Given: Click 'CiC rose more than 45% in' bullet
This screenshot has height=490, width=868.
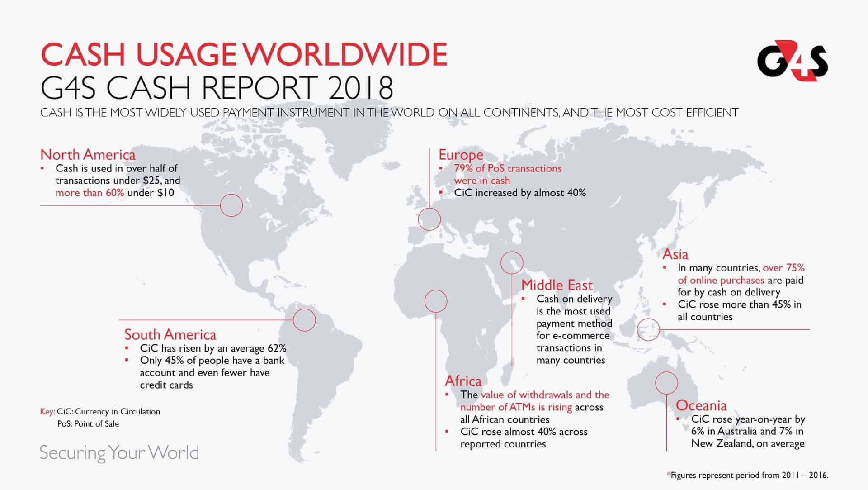Looking at the screenshot, I should [x=739, y=304].
